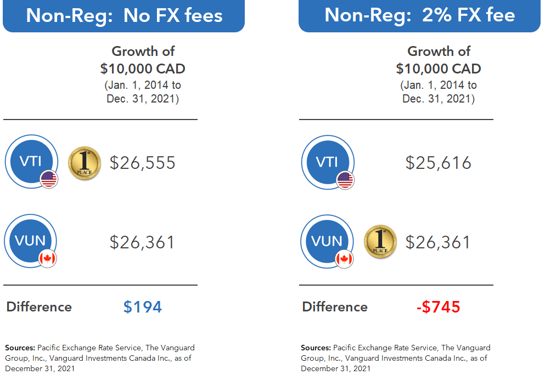Screen dimensions: 545x392
Task: Click the Canadian flag badge in the No FX fees panel
Action: coord(48,258)
